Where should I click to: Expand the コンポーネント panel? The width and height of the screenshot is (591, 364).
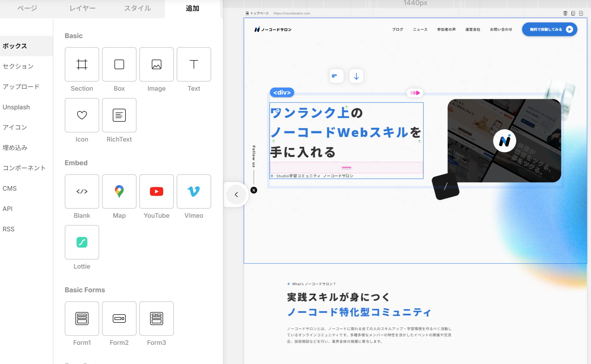pos(24,168)
